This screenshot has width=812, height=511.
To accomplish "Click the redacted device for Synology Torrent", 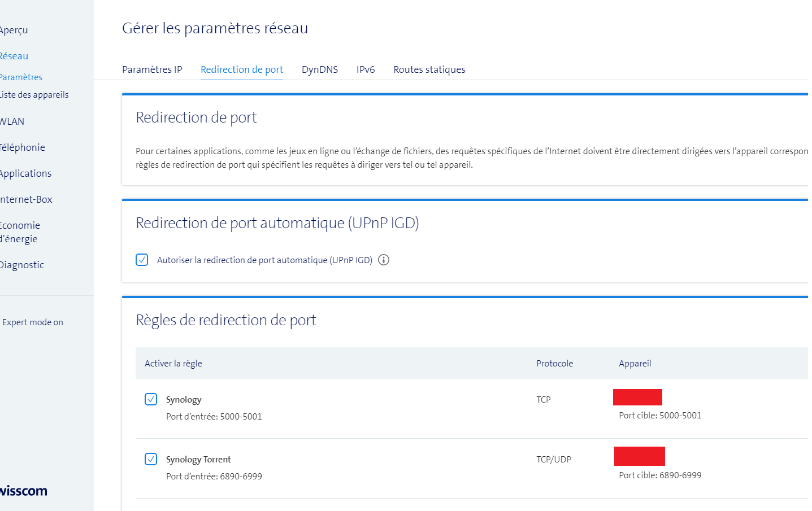I will (639, 456).
